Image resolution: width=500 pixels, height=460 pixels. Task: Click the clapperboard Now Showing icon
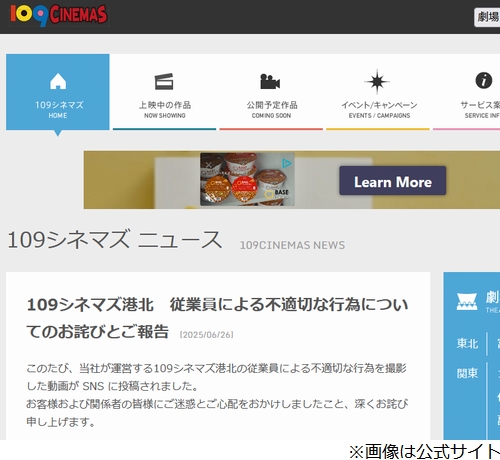[x=164, y=81]
